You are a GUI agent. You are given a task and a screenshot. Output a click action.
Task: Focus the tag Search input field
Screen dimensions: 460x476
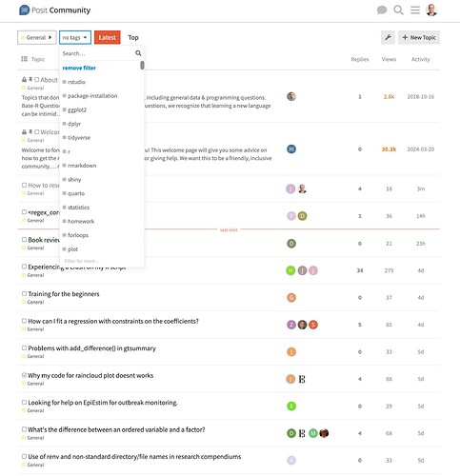[98, 53]
